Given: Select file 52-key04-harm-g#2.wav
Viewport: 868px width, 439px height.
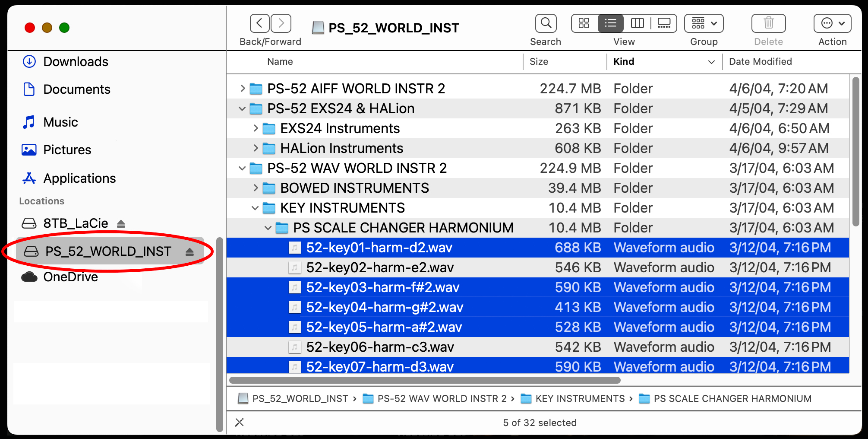Looking at the screenshot, I should pyautogui.click(x=538, y=307).
